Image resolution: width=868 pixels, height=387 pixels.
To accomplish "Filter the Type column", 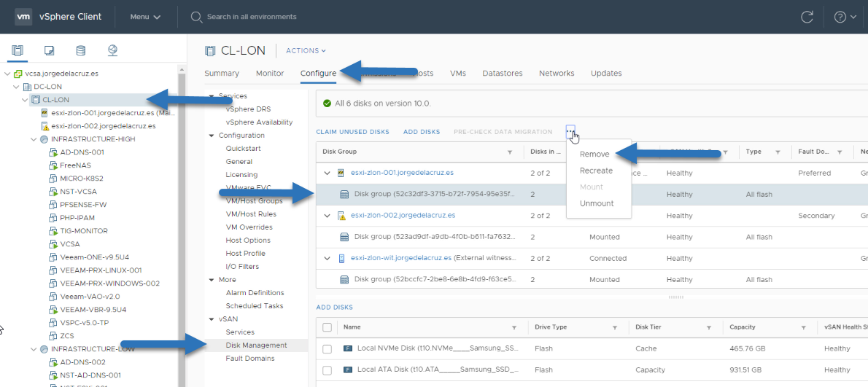I will coord(778,152).
